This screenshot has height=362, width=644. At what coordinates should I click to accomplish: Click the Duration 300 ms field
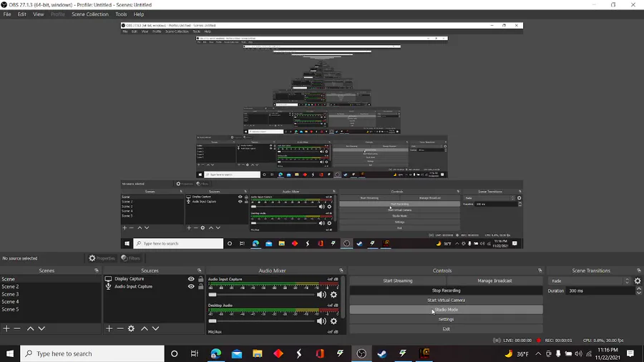click(x=601, y=290)
